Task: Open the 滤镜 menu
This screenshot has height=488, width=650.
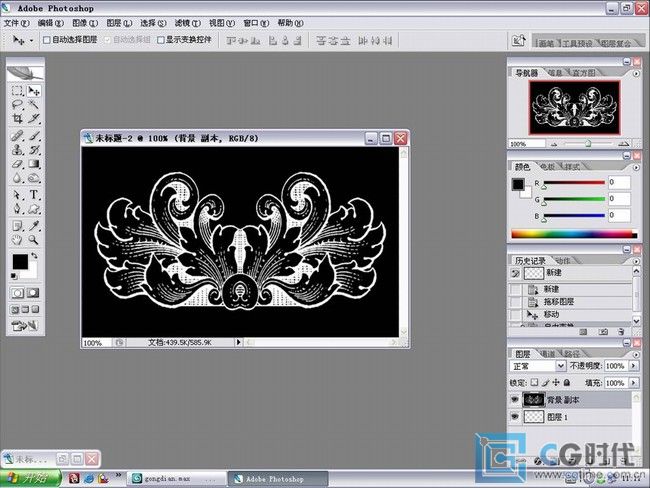Action: [x=183, y=22]
